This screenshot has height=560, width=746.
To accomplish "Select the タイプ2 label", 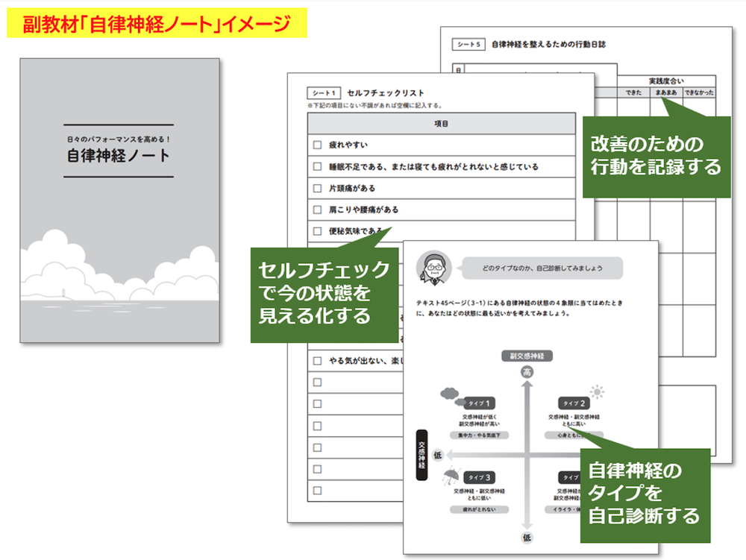I will pyautogui.click(x=574, y=403).
